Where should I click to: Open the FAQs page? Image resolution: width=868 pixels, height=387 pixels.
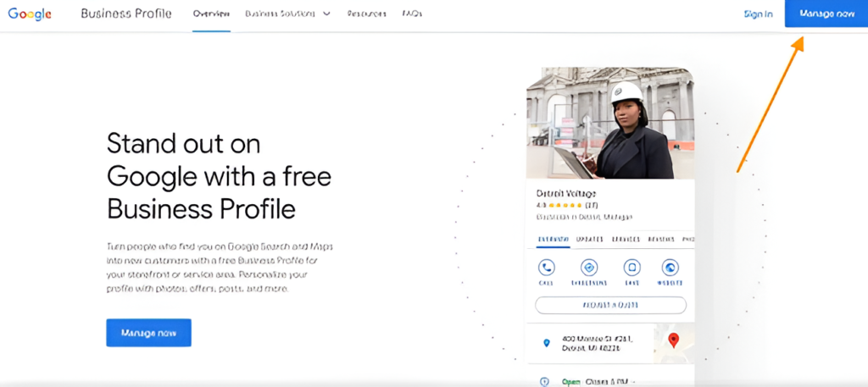coord(411,14)
